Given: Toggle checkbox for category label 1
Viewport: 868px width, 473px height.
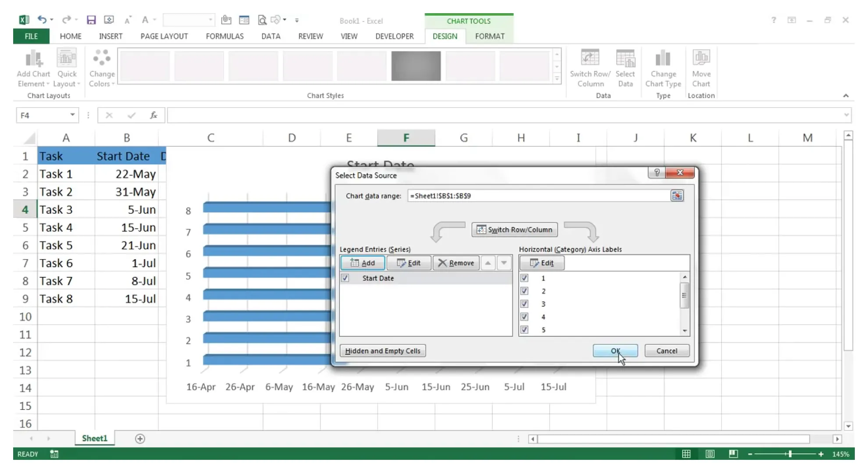Looking at the screenshot, I should pos(523,278).
